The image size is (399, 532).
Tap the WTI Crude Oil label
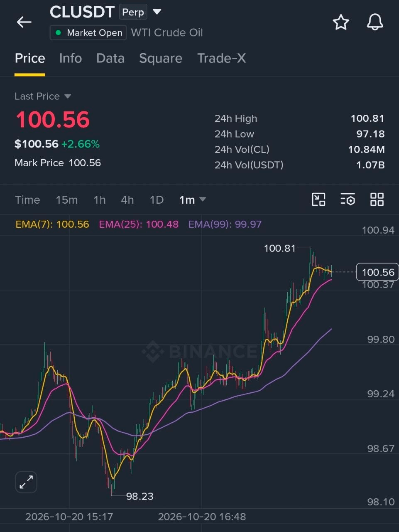[x=167, y=33]
